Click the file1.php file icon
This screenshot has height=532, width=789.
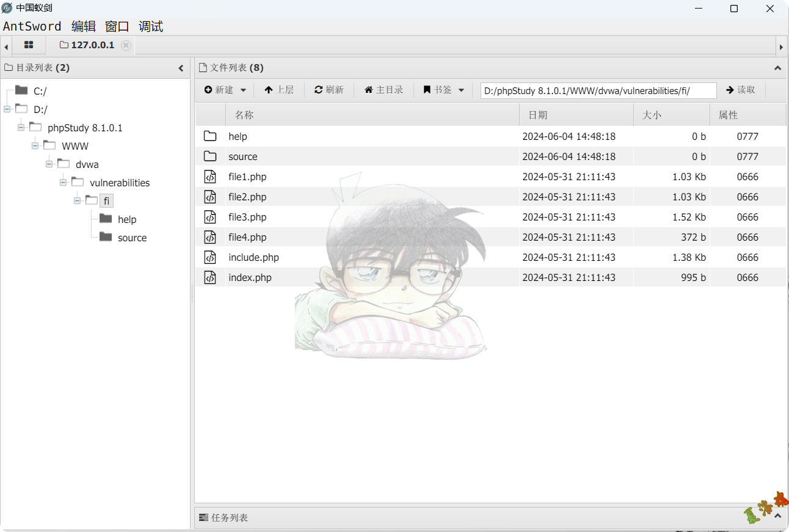[x=210, y=177]
